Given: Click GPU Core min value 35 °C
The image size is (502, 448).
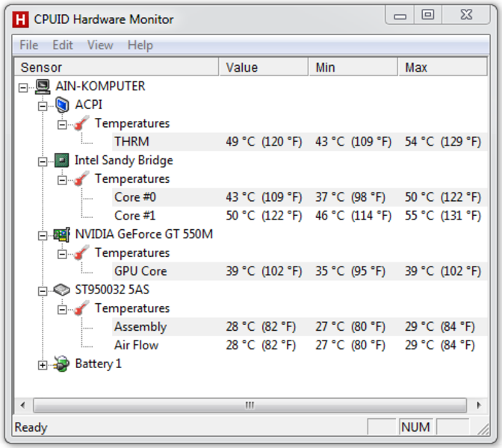Looking at the screenshot, I should pyautogui.click(x=350, y=271).
